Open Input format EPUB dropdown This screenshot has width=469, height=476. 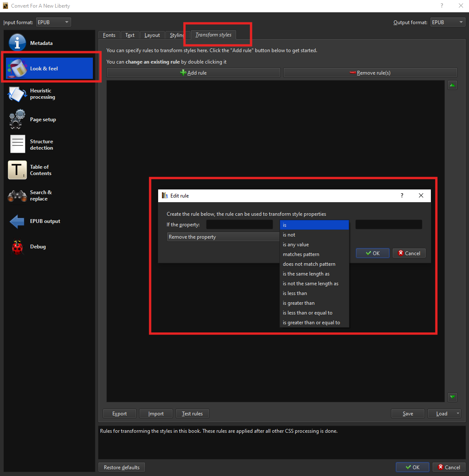[53, 22]
